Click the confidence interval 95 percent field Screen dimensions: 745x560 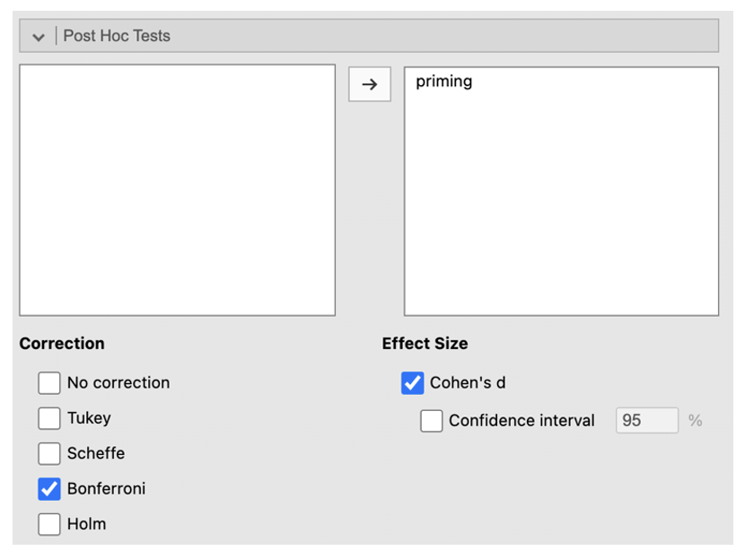pos(645,421)
